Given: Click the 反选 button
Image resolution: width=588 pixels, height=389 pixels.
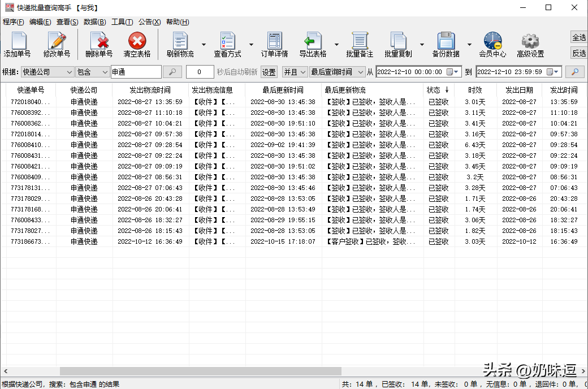Looking at the screenshot, I should point(579,53).
